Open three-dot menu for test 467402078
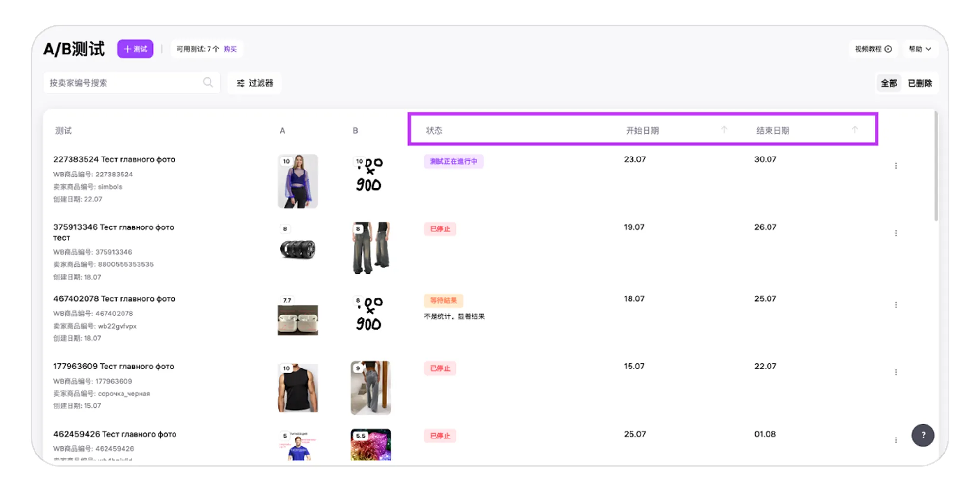 896,305
